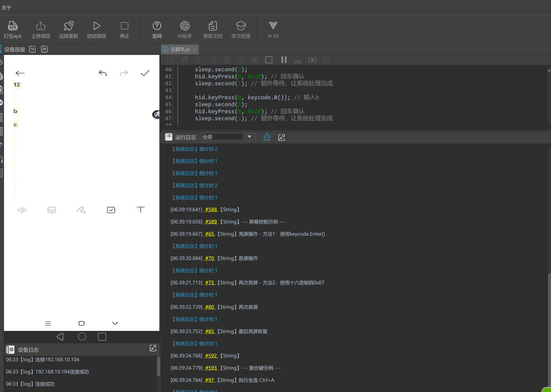Click the block comment icon

[199, 60]
